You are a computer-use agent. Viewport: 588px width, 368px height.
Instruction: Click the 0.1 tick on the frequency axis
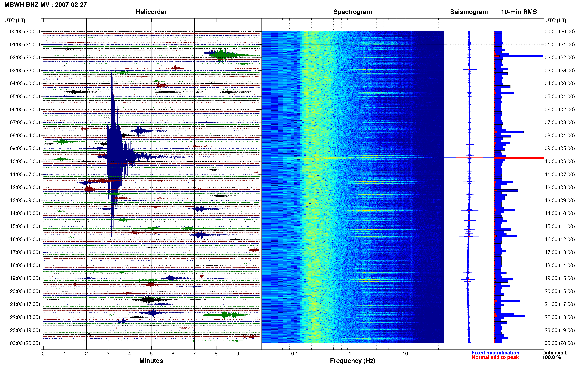pyautogui.click(x=295, y=354)
